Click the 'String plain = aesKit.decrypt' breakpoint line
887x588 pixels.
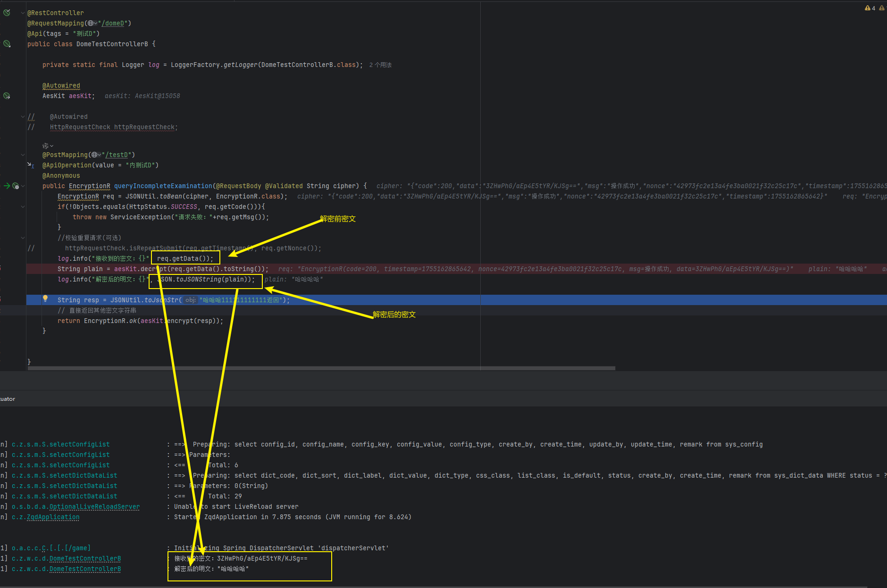tap(163, 269)
